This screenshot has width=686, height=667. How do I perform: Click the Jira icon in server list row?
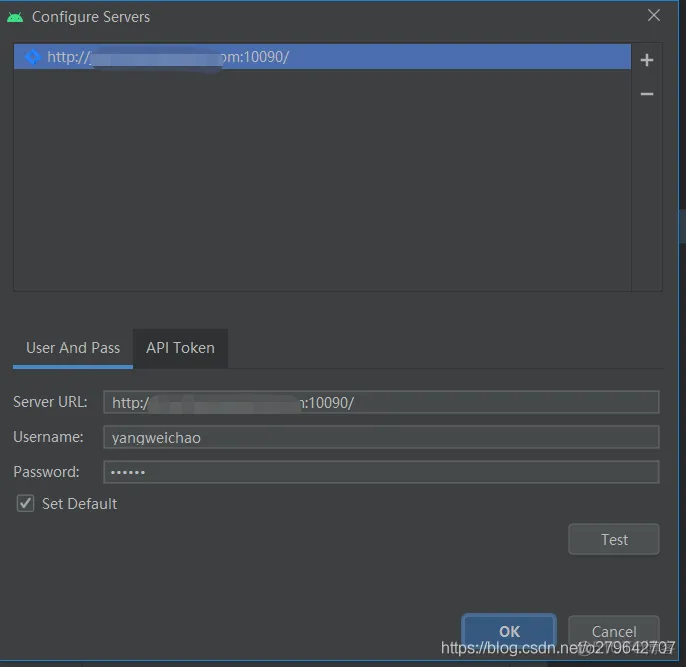pos(32,57)
